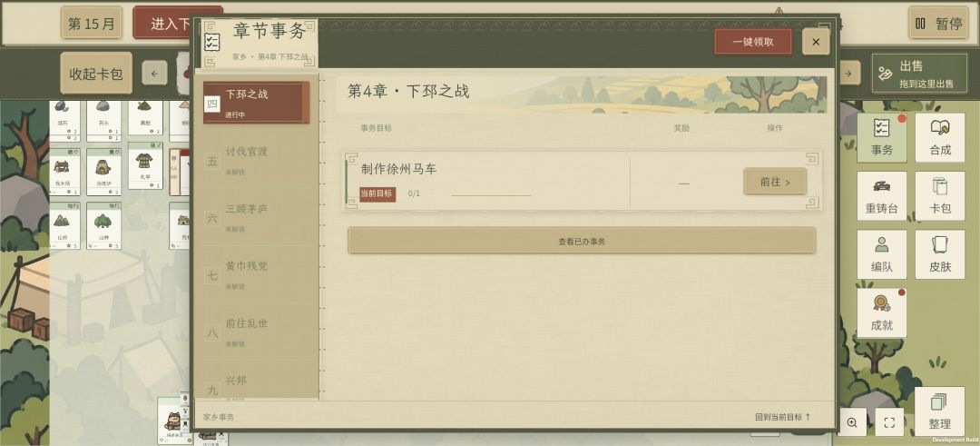Click 前往 > to go to task
Image resolution: width=980 pixels, height=446 pixels.
775,182
